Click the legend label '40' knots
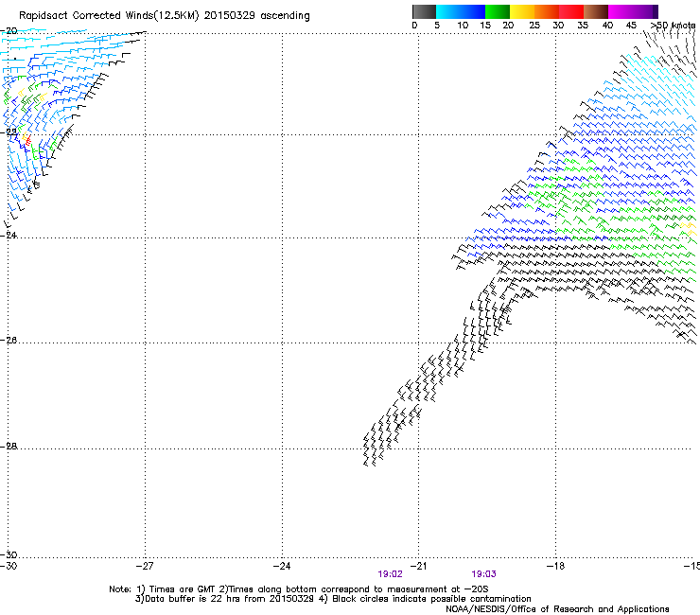Screen dimensions: 700x615 pyautogui.click(x=607, y=26)
